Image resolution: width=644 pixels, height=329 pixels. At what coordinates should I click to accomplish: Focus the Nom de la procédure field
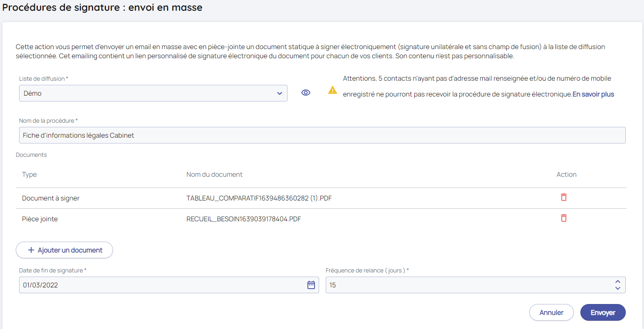322,135
